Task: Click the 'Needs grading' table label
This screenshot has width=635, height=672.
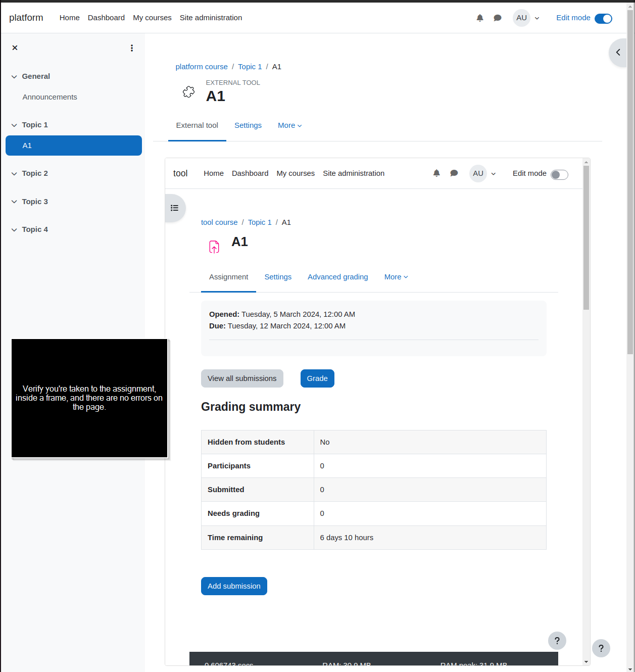Action: pyautogui.click(x=233, y=513)
